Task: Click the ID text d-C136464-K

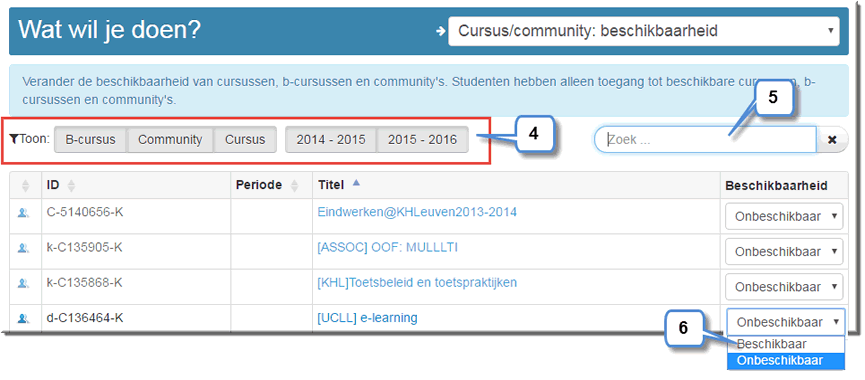Action: click(85, 318)
